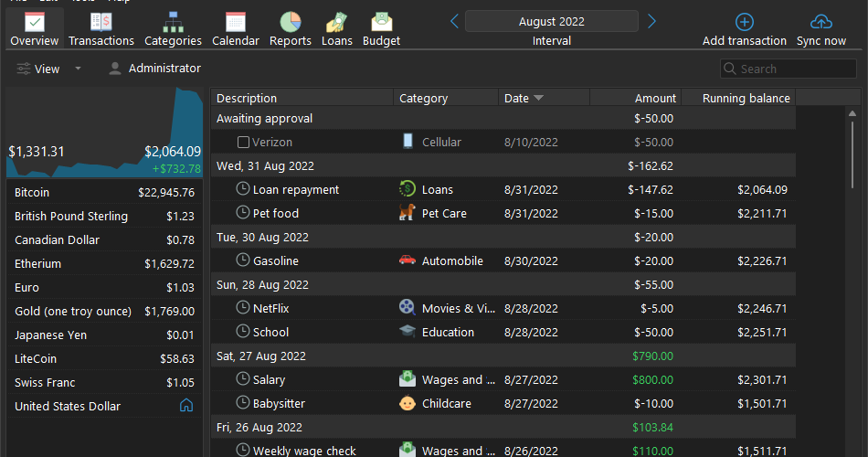This screenshot has width=868, height=457.
Task: Go to previous month interval arrow
Action: [454, 22]
